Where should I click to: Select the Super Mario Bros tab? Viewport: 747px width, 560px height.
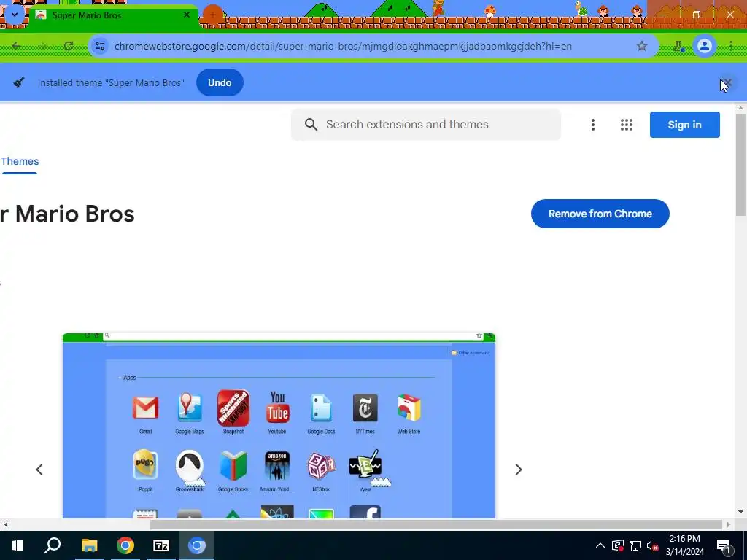click(115, 15)
